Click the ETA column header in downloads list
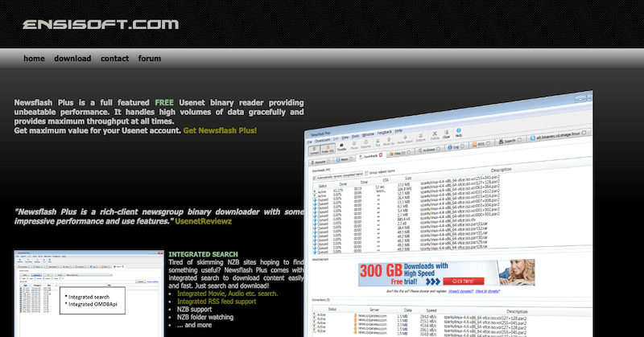Screen dimensions: 644x337 386,180
